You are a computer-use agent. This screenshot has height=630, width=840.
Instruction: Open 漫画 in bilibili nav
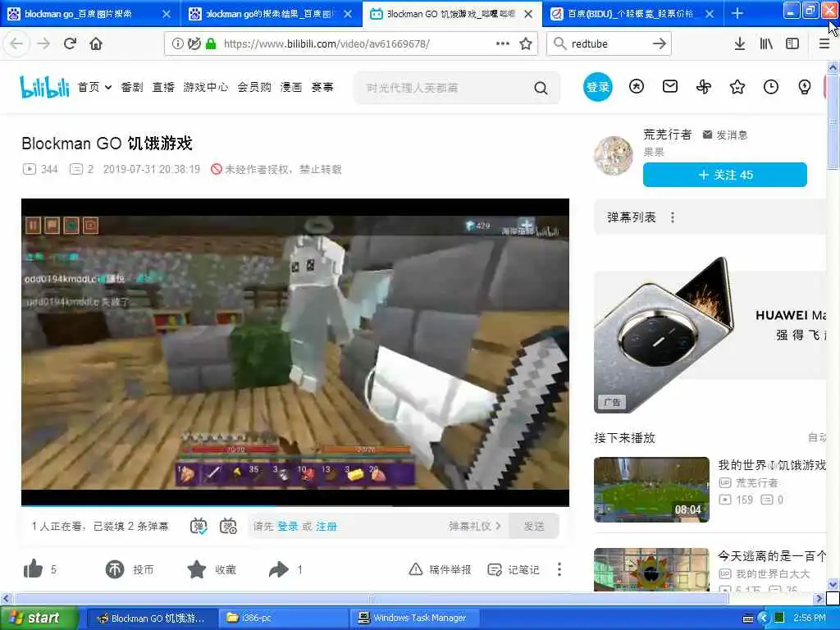pyautogui.click(x=291, y=87)
